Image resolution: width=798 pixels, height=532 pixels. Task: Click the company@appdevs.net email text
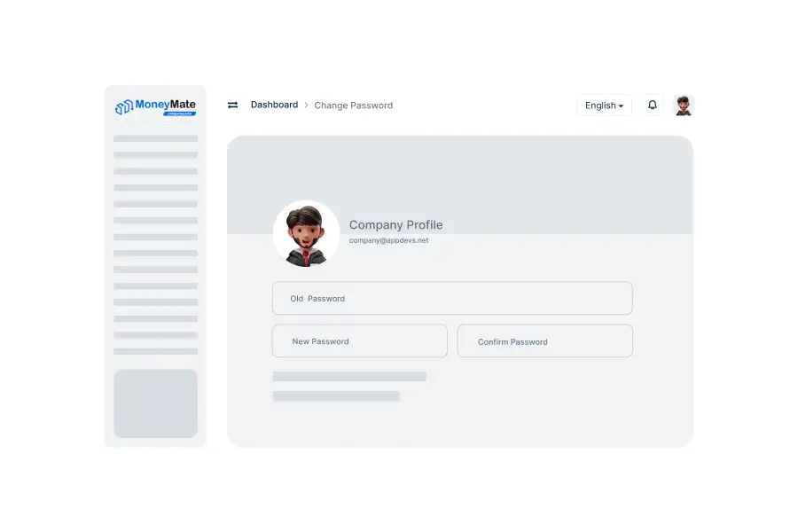coord(388,240)
